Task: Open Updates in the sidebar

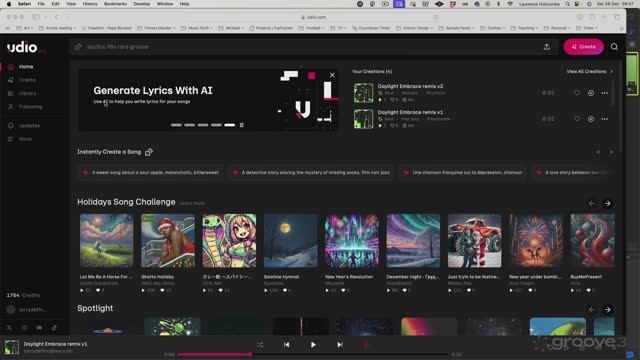Action: [29, 126]
